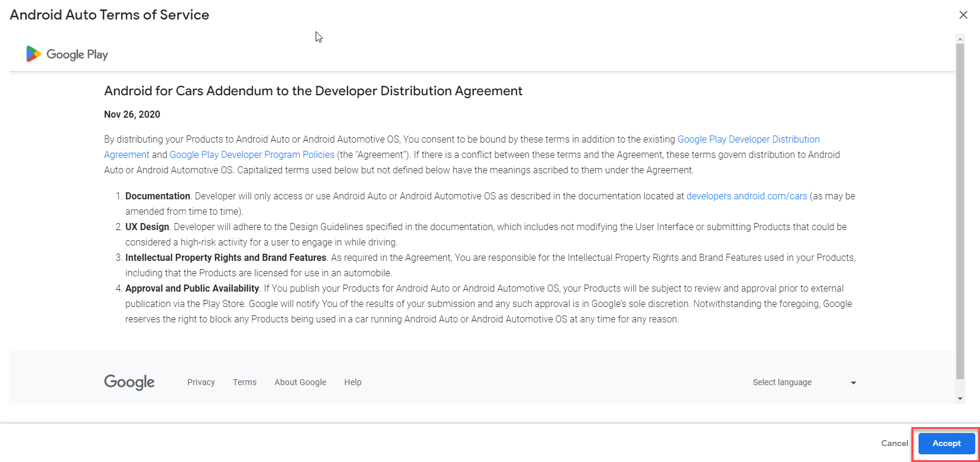Go to About Google in the footer
This screenshot has width=980, height=462.
[x=300, y=382]
